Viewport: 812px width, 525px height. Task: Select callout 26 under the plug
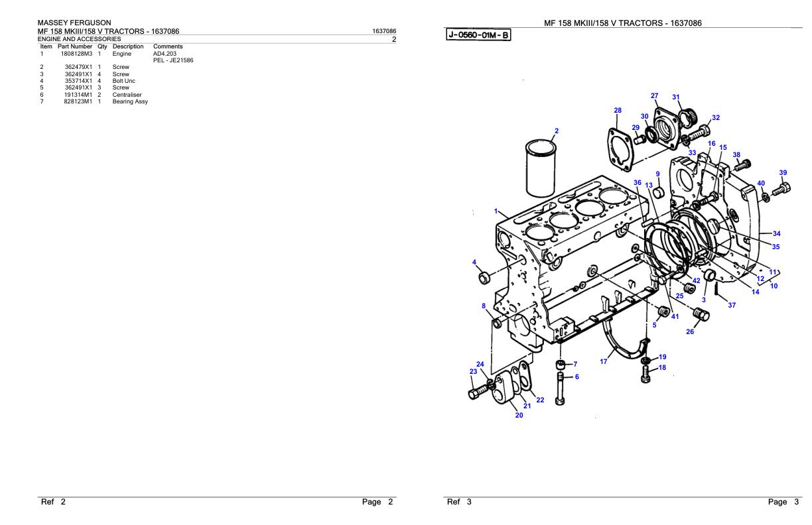point(690,332)
